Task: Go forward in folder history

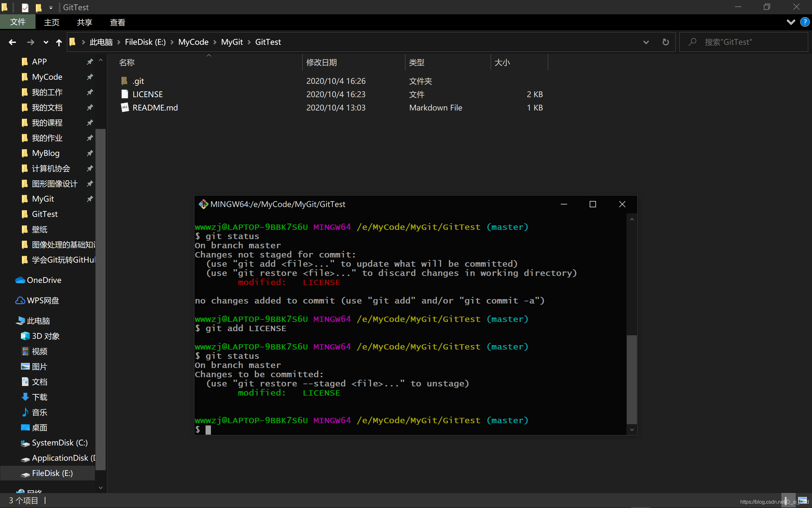Action: tap(30, 42)
